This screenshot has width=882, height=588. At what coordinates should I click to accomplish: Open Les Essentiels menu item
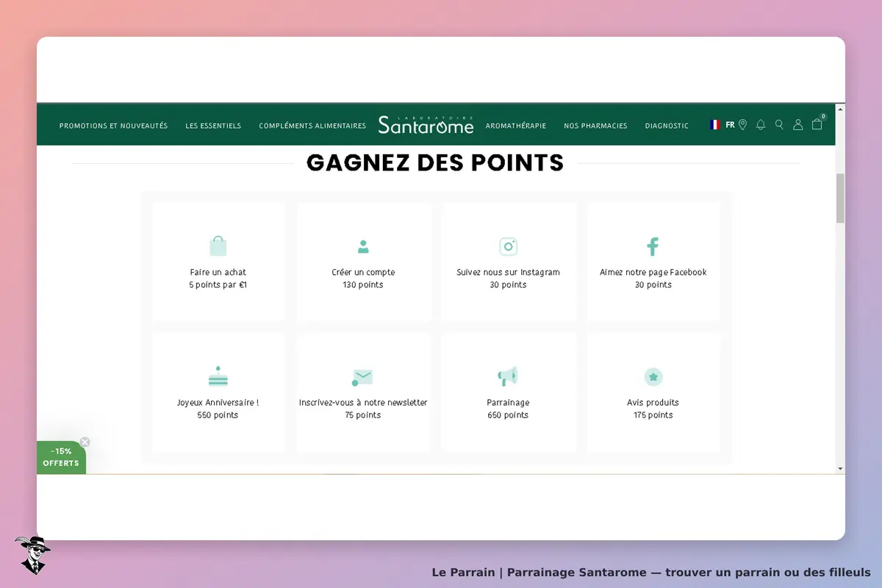point(213,126)
